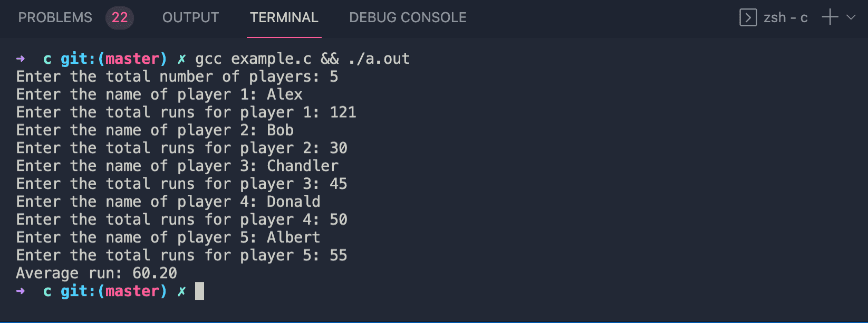
Task: Focus the terminal cursor block at prompt
Action: (x=199, y=291)
